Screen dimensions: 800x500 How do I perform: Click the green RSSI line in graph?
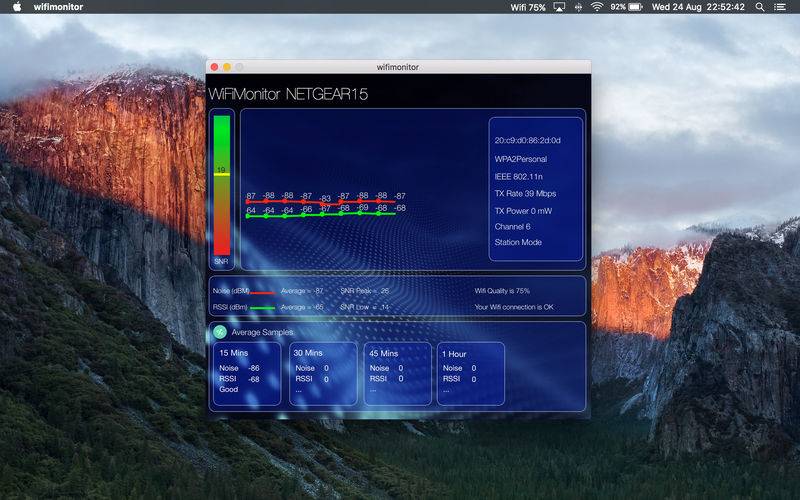(x=320, y=215)
